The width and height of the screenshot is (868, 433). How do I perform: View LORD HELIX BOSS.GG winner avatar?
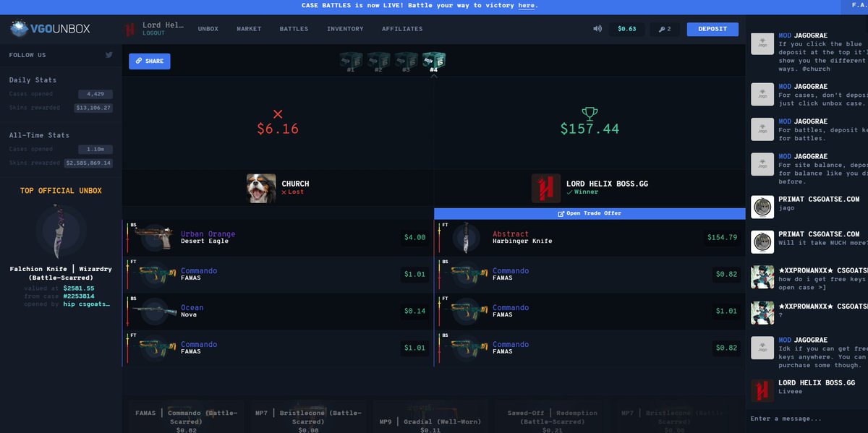pos(546,188)
